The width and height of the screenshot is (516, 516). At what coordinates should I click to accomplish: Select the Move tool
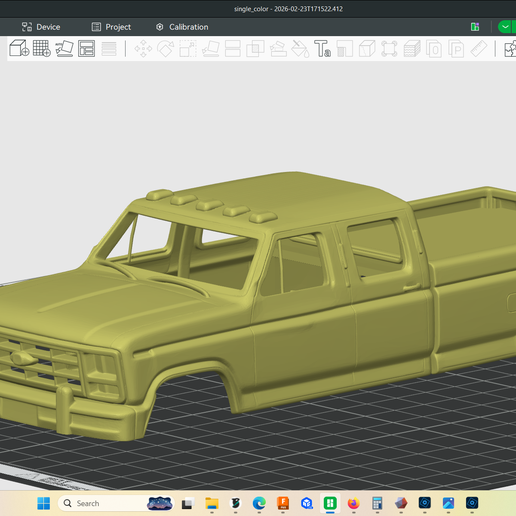[x=143, y=49]
